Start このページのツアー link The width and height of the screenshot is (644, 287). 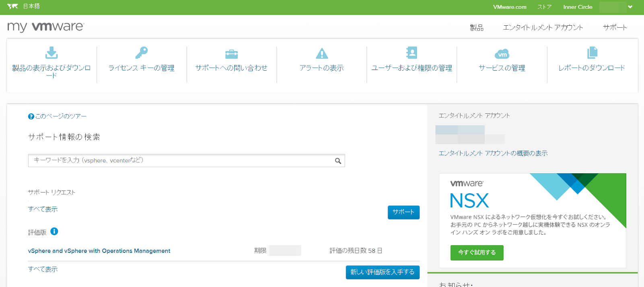click(61, 116)
